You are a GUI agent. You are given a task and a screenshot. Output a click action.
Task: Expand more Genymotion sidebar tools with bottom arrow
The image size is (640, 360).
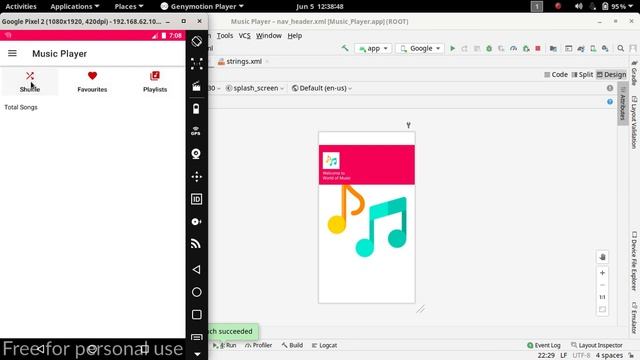tap(197, 354)
